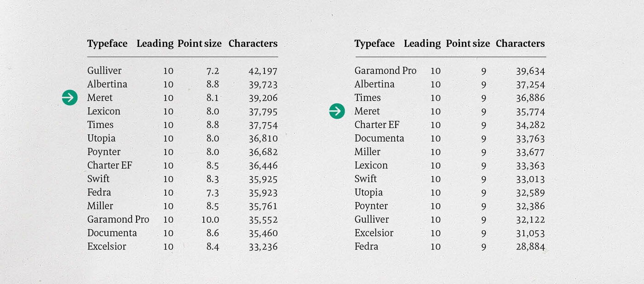Click the Garamond Pro entry in the right table
The width and height of the screenshot is (644, 284).
[x=385, y=71]
